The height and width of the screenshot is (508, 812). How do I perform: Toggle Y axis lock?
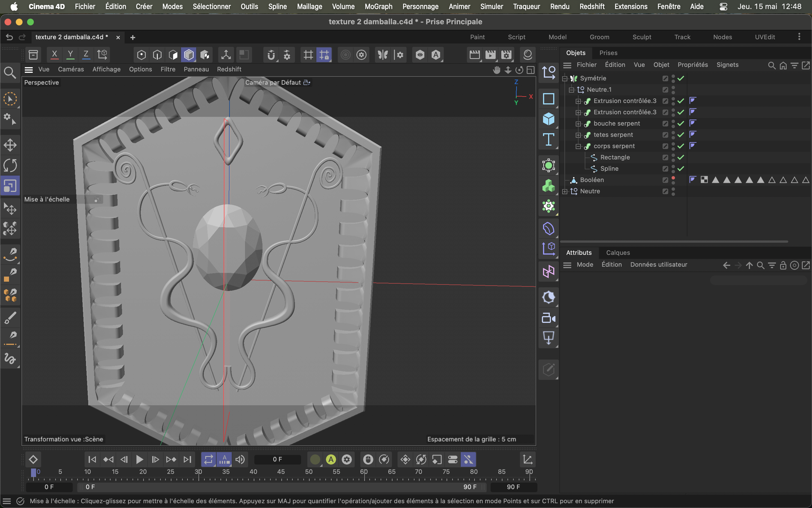click(x=70, y=55)
